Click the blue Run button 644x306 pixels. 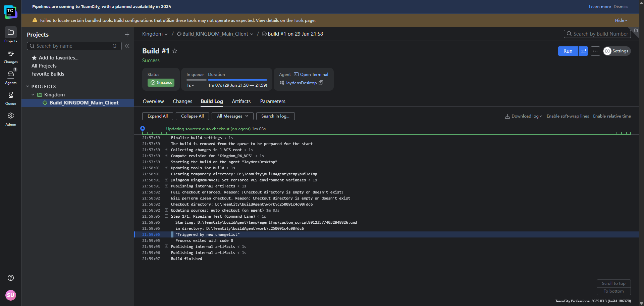click(x=568, y=51)
